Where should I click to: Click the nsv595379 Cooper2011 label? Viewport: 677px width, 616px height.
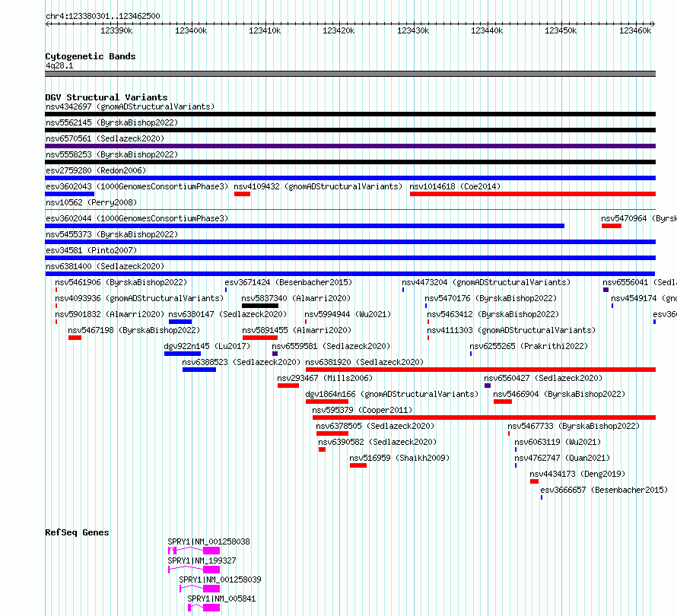pyautogui.click(x=362, y=410)
